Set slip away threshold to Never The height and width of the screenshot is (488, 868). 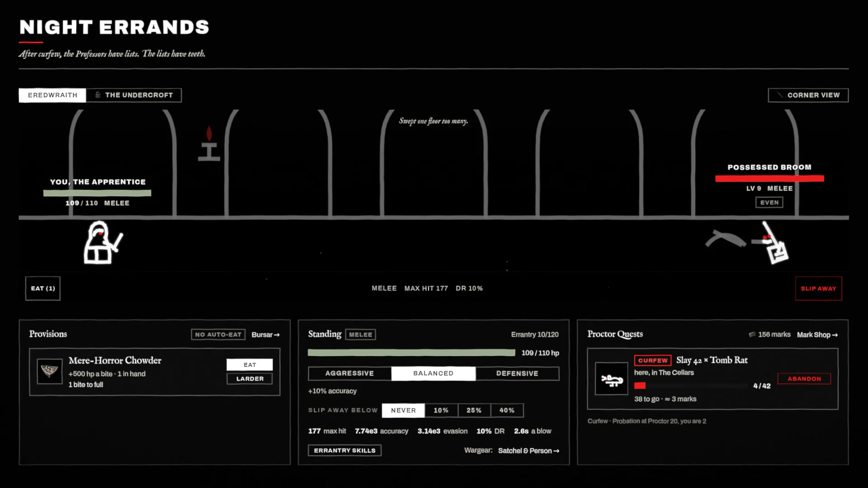[403, 410]
